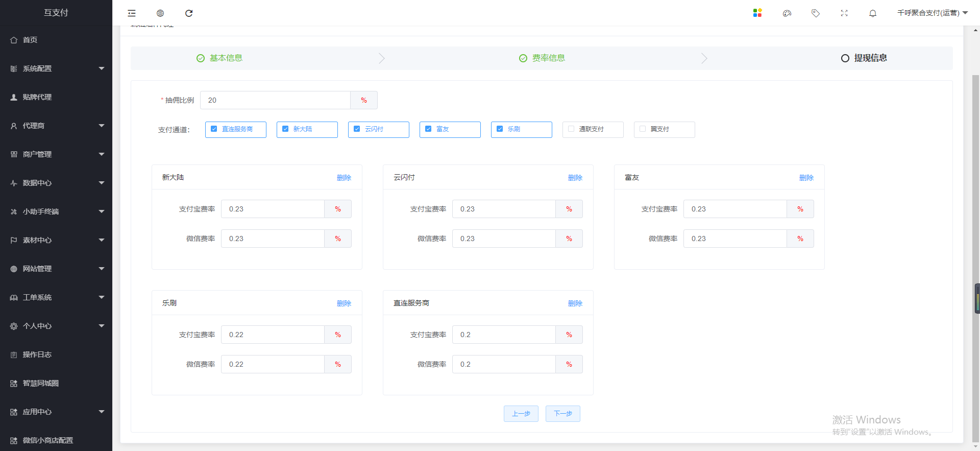Viewport: 980px width, 451px height.
Task: Click the 应用中心 sidebar icon
Action: pyautogui.click(x=14, y=412)
